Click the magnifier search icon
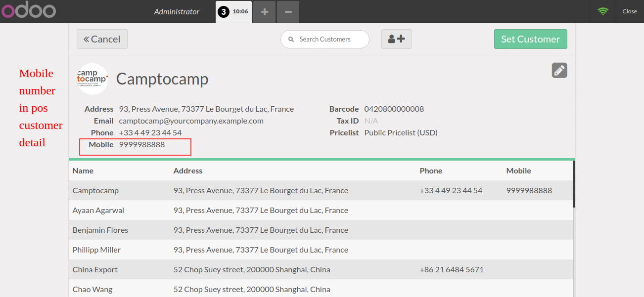644x297 pixels. click(x=292, y=40)
